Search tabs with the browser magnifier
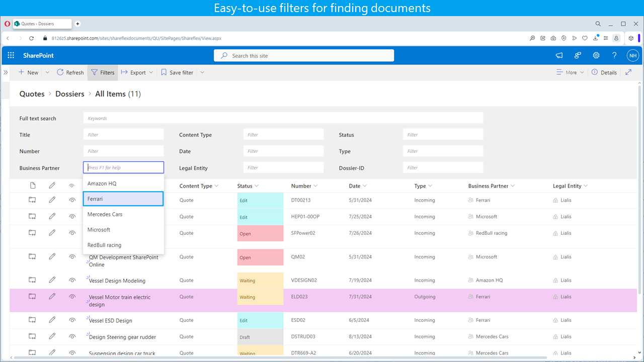 tap(598, 24)
